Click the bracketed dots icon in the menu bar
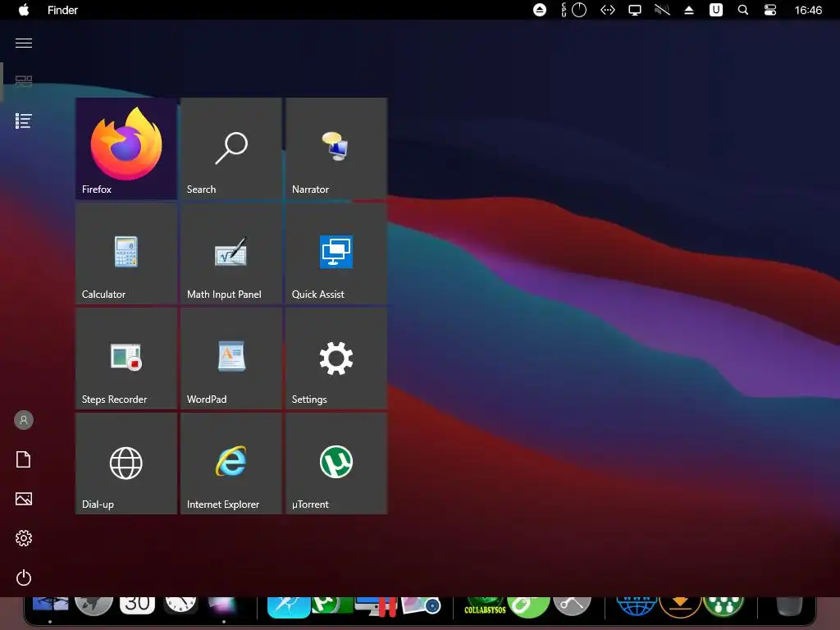The height and width of the screenshot is (630, 840). (x=608, y=10)
